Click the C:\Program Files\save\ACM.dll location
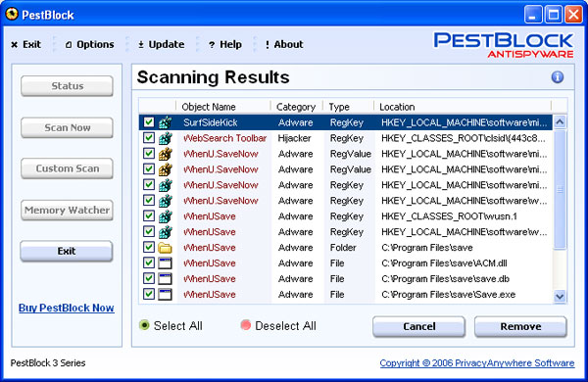588x382 pixels. tap(444, 263)
